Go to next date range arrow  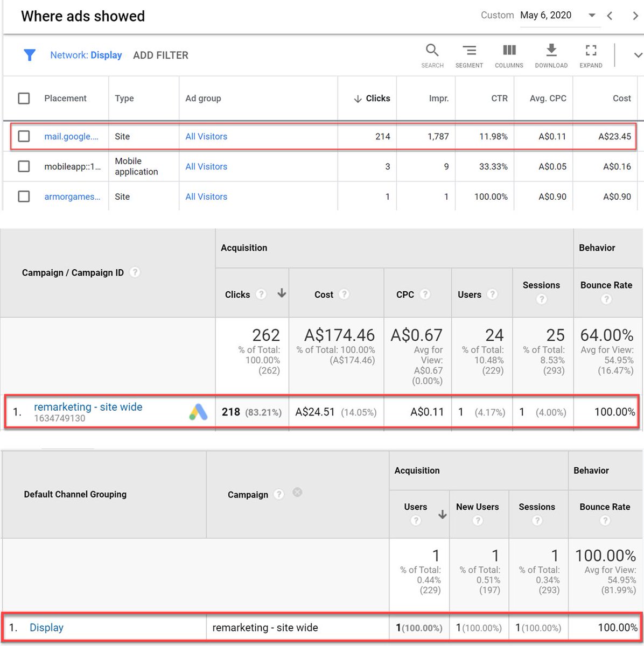[x=635, y=16]
